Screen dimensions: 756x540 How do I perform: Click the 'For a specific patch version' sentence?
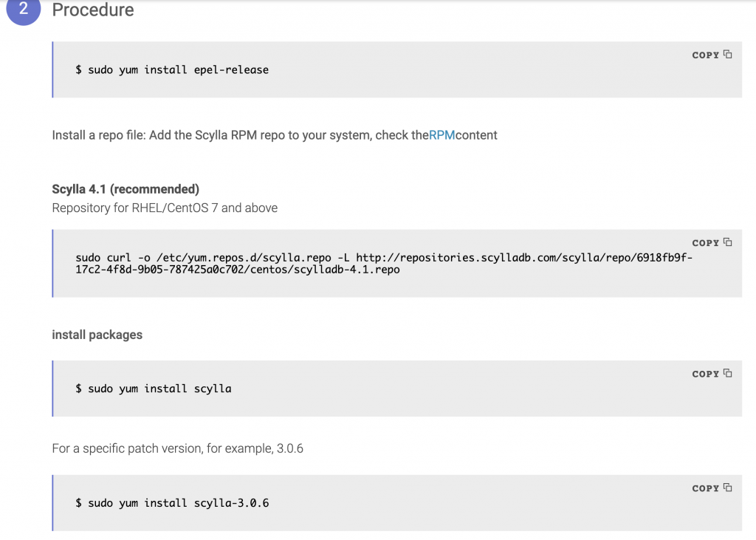pos(177,448)
